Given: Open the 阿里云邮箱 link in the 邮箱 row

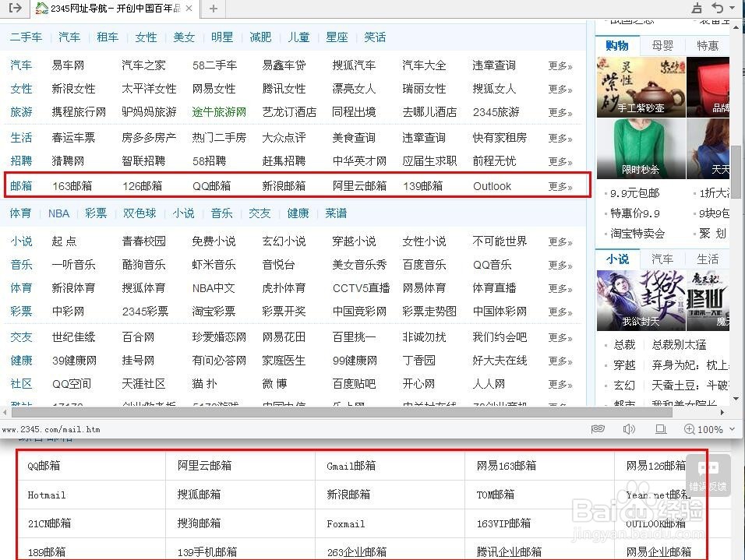Looking at the screenshot, I should [360, 186].
